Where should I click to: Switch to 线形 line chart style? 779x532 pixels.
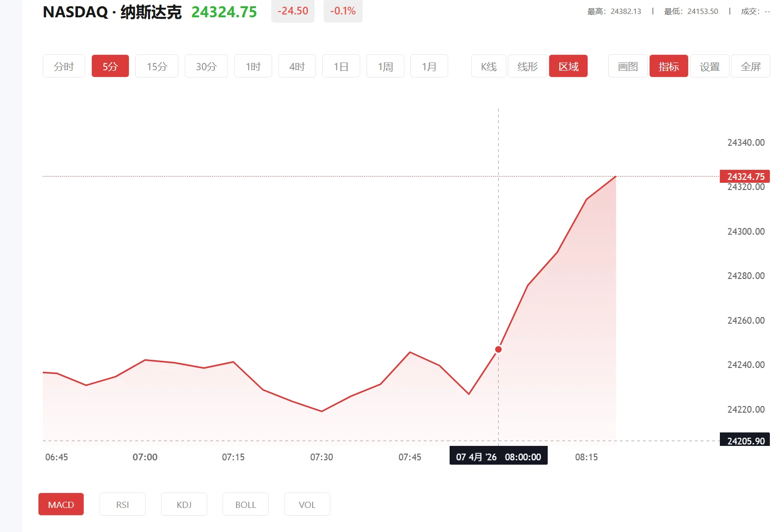(527, 66)
